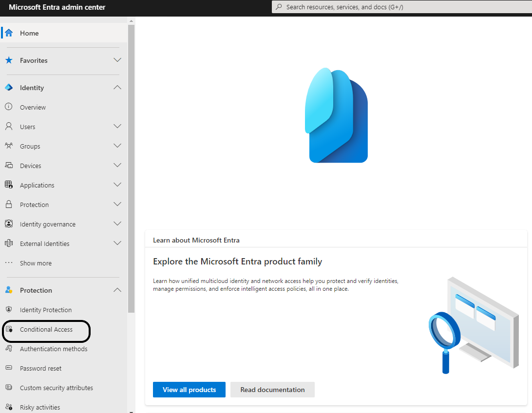Click the Read documentation button
The image size is (532, 413).
coord(272,390)
